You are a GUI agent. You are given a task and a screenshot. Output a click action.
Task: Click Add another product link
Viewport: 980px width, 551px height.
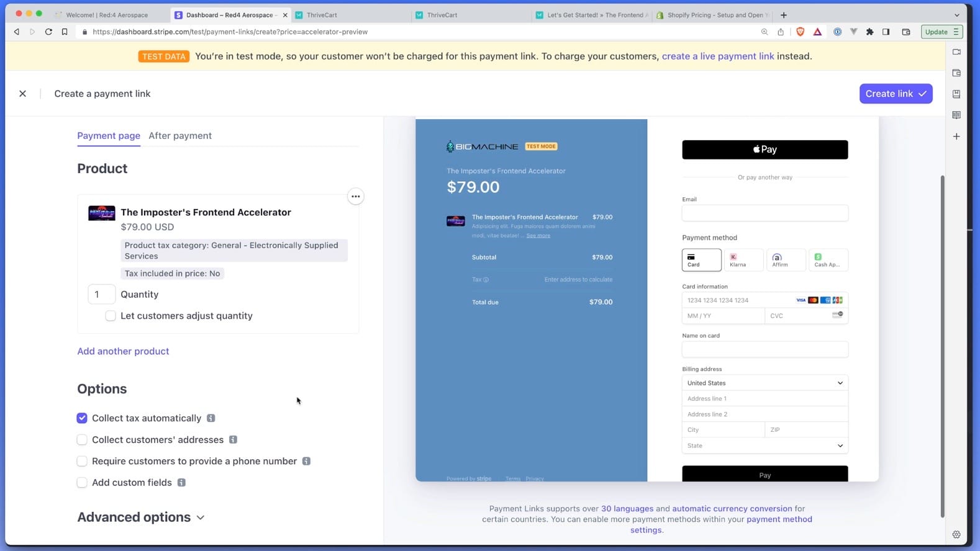[123, 351]
